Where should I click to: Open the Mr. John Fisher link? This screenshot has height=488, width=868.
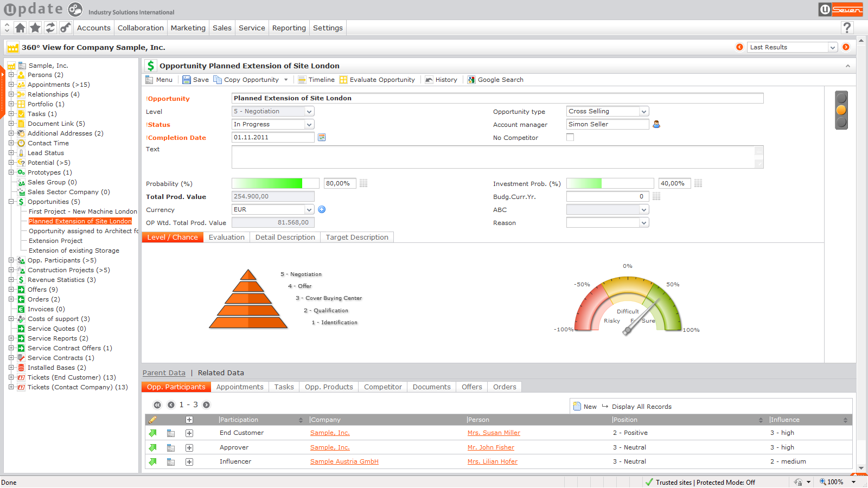[x=491, y=447]
